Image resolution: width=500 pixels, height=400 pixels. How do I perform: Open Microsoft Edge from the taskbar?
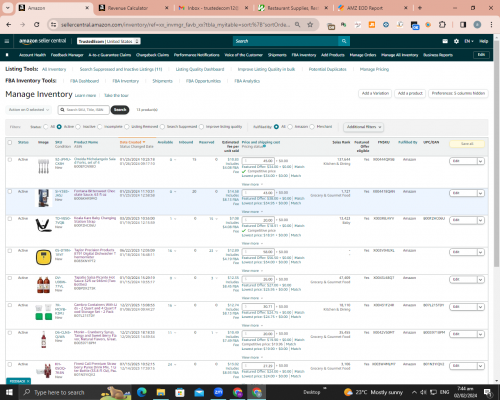coord(142,392)
